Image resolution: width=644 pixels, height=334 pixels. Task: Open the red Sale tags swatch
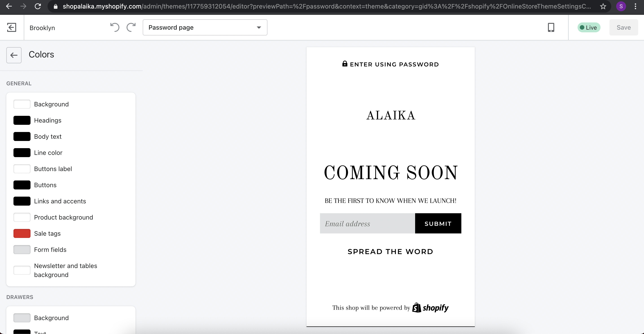[22, 233]
